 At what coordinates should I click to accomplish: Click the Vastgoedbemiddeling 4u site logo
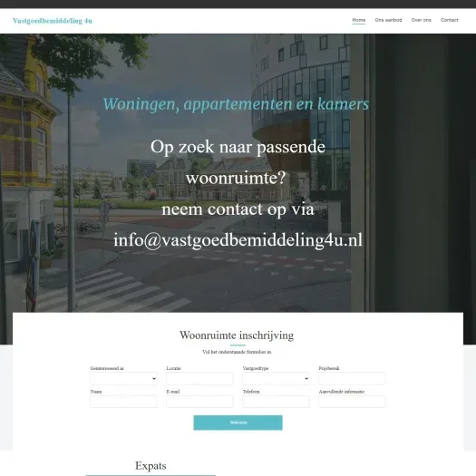click(x=53, y=21)
